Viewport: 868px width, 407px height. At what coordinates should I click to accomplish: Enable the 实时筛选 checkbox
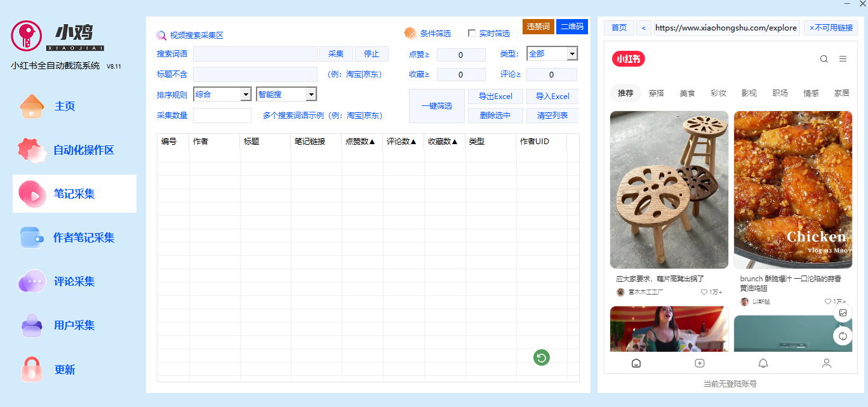472,33
